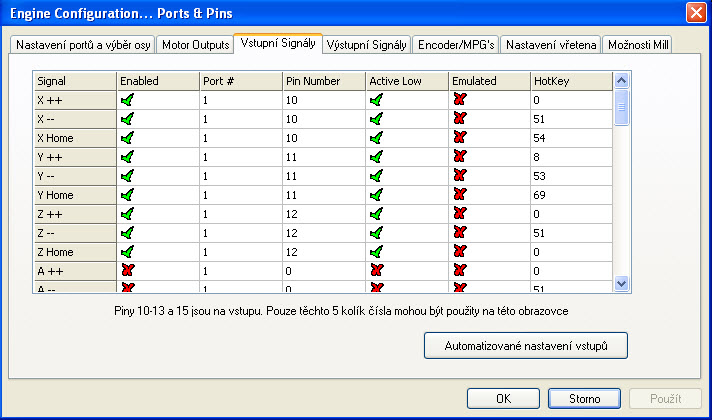Toggle Active Low for Z -- signal

point(376,233)
